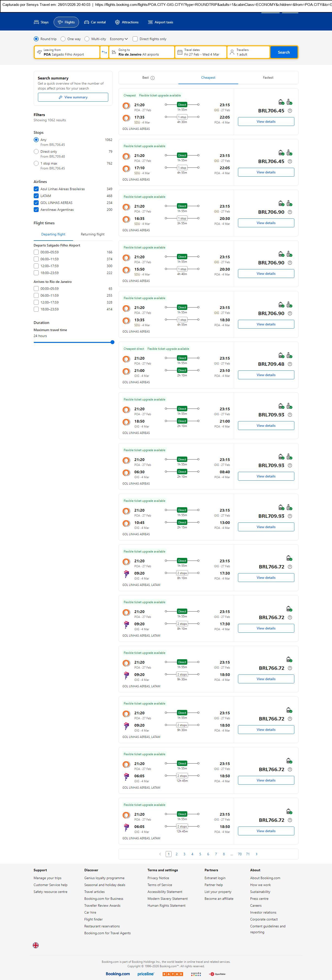Viewport: 332px width, 980px height.
Task: Go to next results page arrow
Action: point(256,854)
